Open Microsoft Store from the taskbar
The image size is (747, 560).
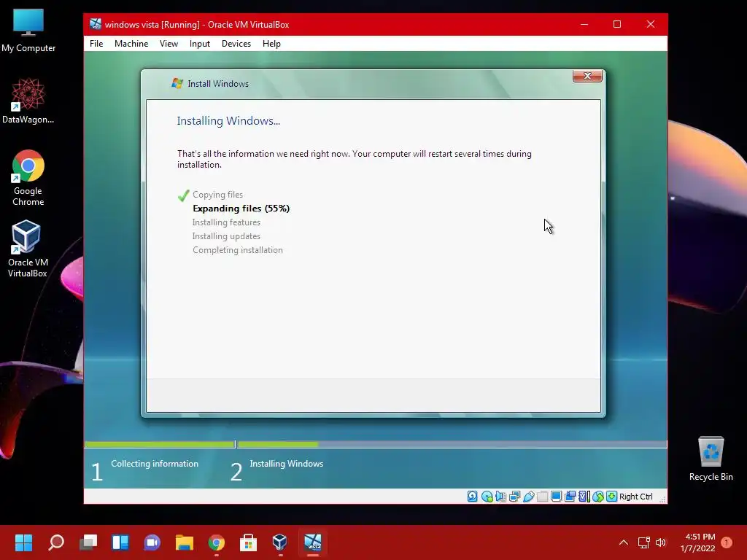pyautogui.click(x=248, y=542)
